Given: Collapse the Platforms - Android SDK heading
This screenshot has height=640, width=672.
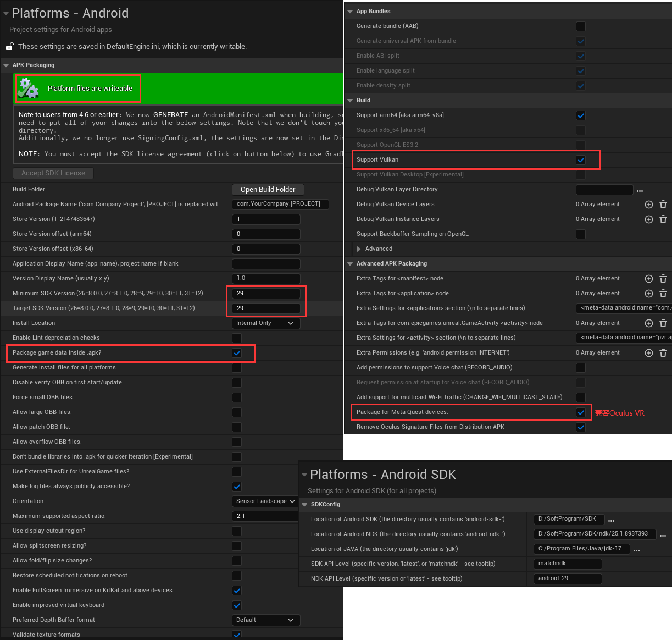Looking at the screenshot, I should 304,475.
